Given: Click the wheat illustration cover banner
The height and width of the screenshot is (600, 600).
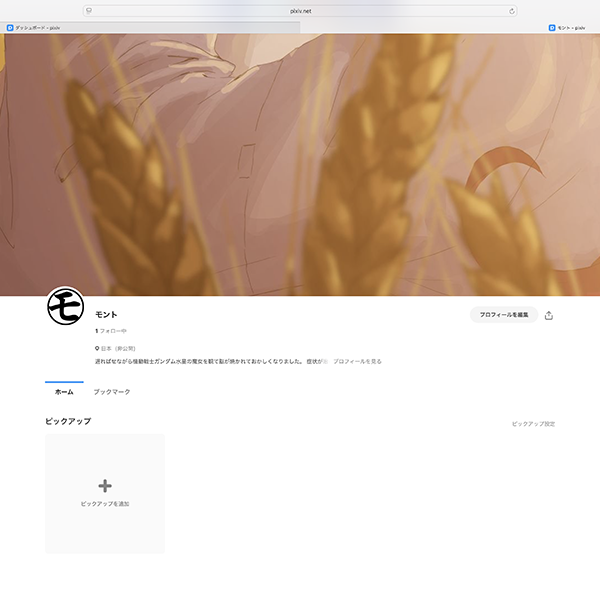Looking at the screenshot, I should click(300, 165).
